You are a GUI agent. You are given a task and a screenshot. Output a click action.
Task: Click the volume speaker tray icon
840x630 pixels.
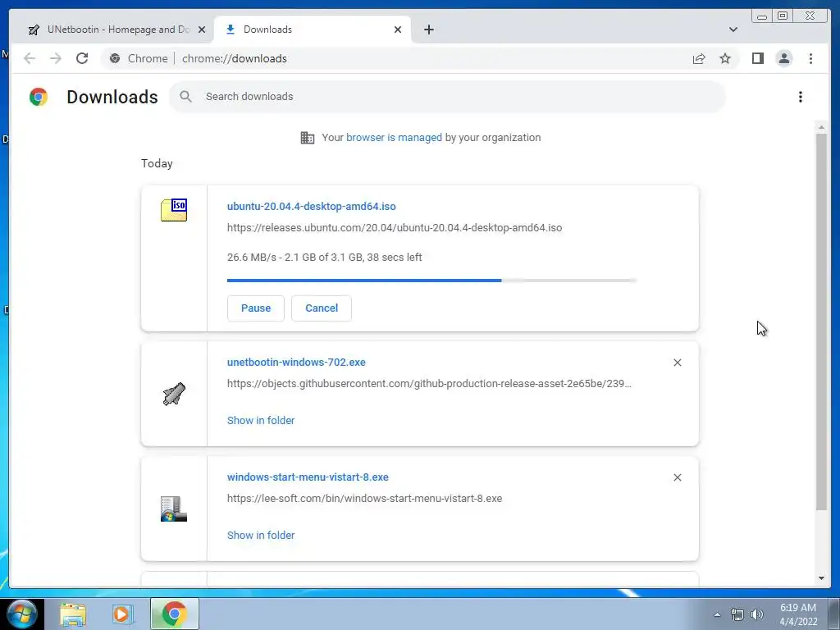[757, 614]
